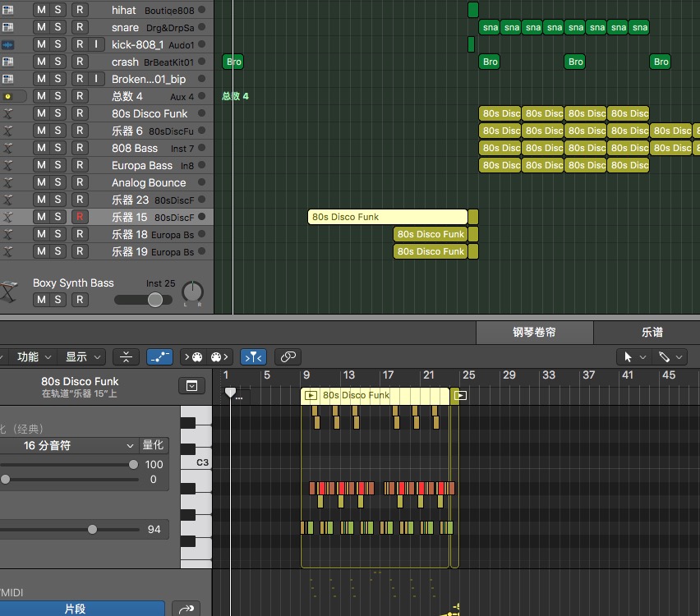
Task: Solo the 808 Bass track
Action: pos(58,148)
